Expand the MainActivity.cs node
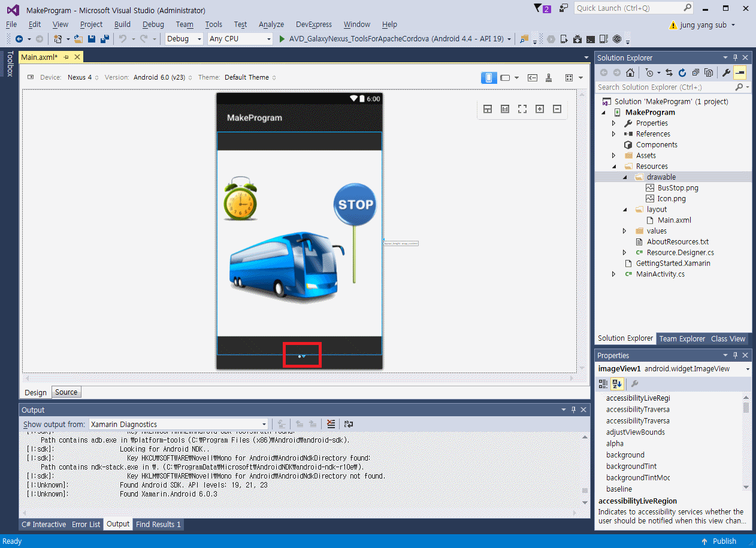 click(613, 274)
